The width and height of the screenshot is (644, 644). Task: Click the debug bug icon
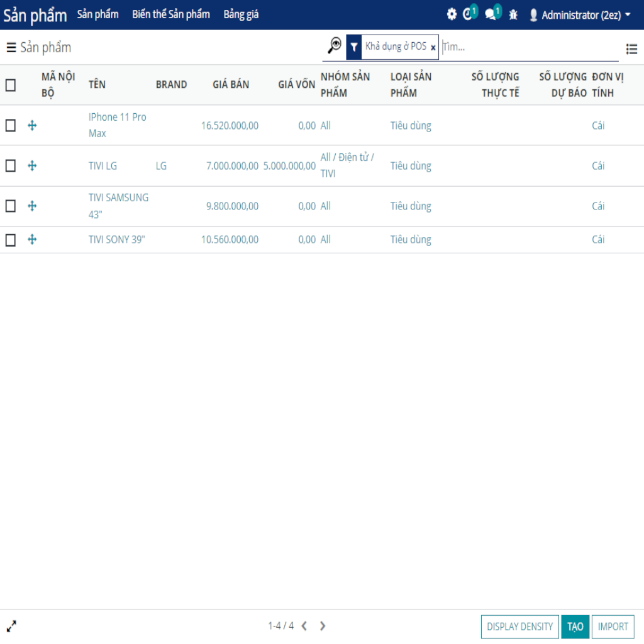coord(513,14)
